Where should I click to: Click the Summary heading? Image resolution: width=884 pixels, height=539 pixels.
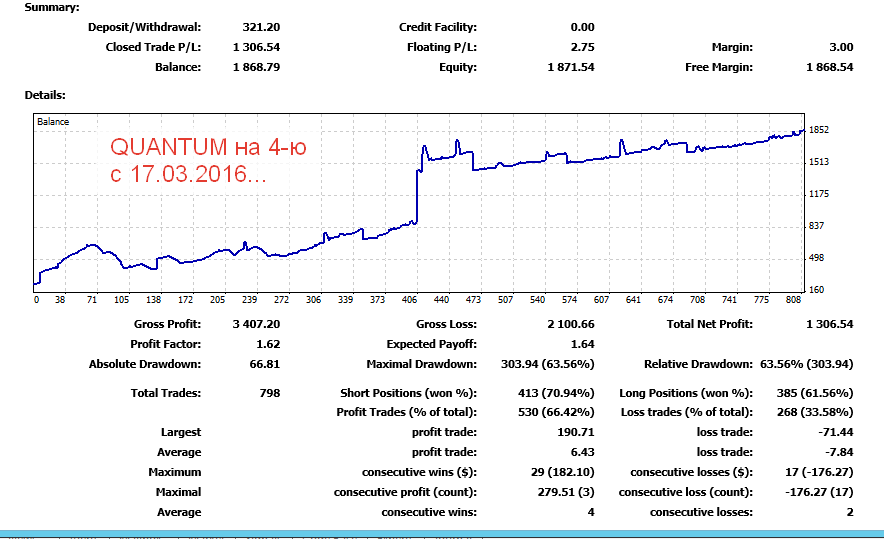coord(52,7)
